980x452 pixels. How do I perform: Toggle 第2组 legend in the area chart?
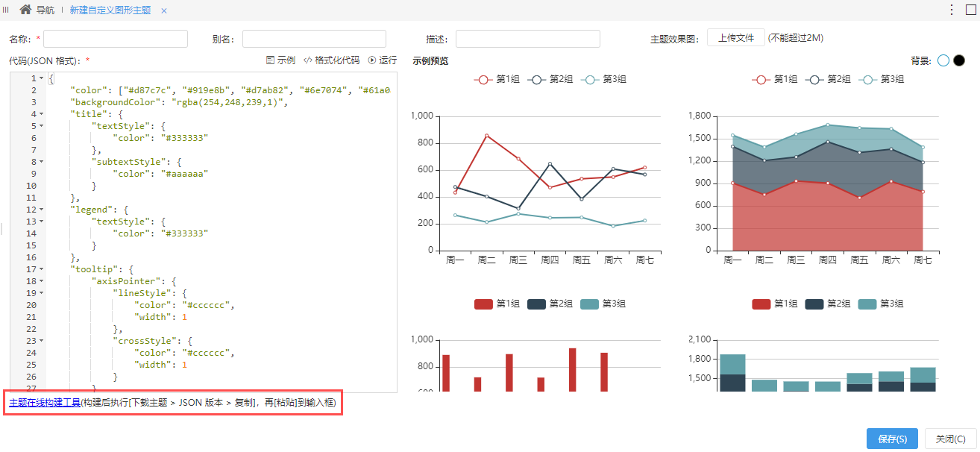[x=828, y=80]
